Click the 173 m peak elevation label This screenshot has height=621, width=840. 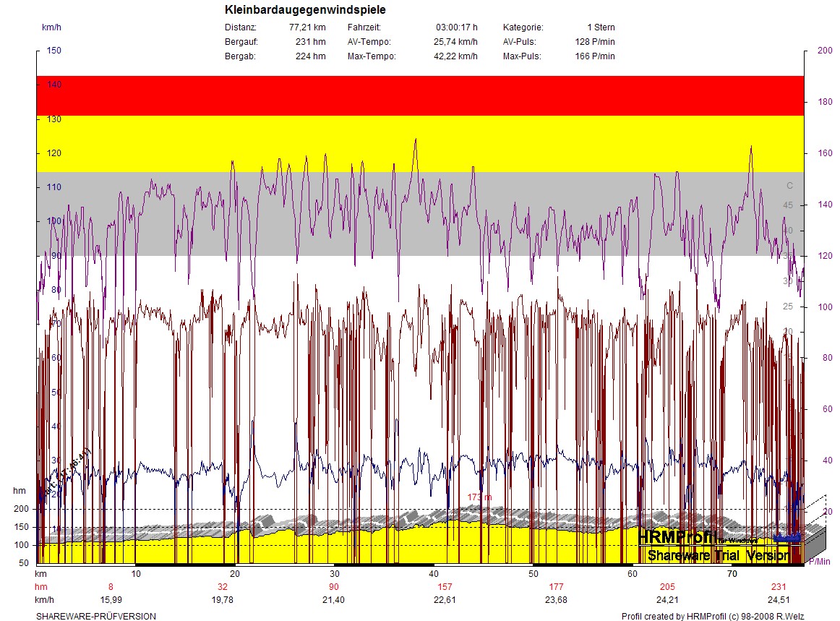(479, 497)
